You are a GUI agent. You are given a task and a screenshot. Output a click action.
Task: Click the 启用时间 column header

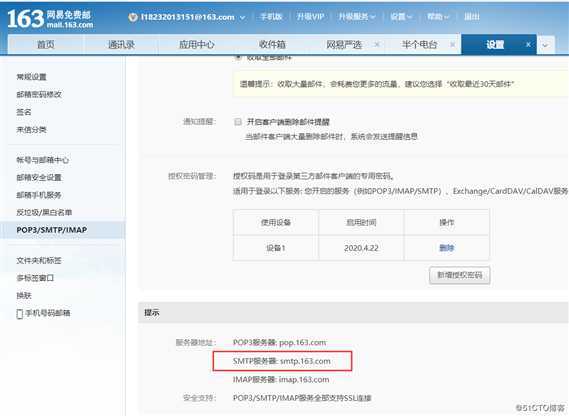click(x=361, y=222)
